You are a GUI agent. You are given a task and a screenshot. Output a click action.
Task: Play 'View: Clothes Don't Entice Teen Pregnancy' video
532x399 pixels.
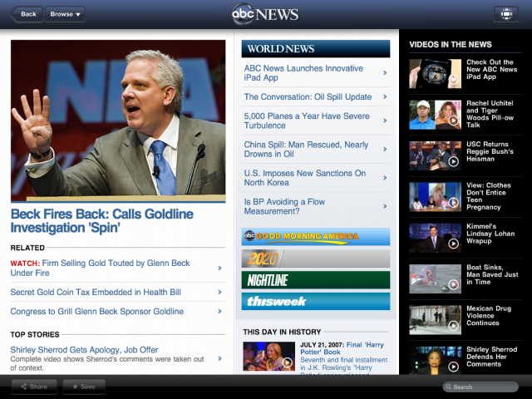[435, 197]
